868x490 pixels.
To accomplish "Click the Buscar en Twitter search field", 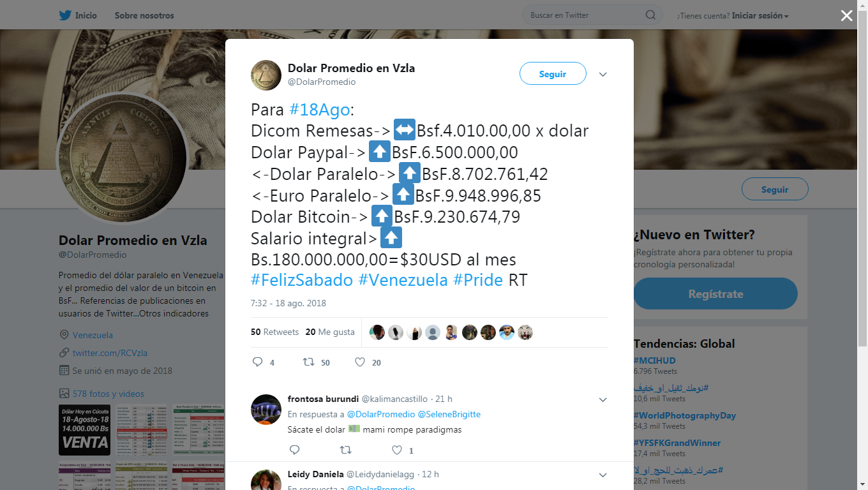I will (x=583, y=15).
